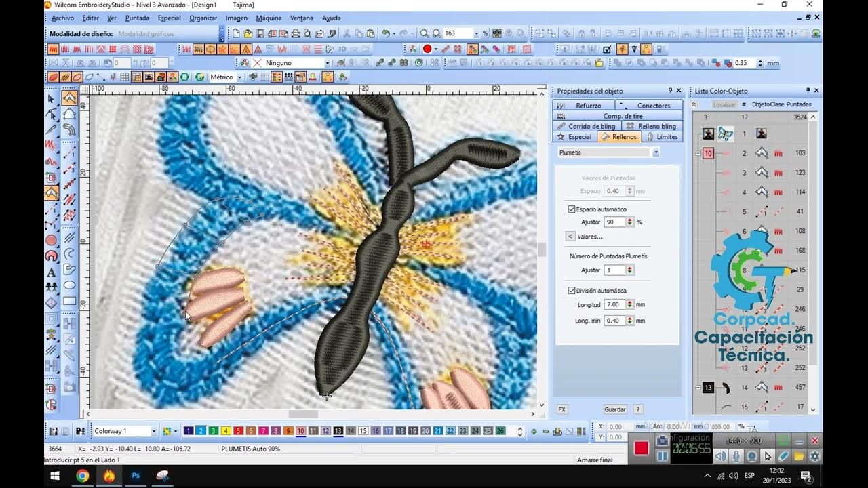Adjust Número de Puntadas Ajustar stepper
868x488 pixels.
coord(630,270)
